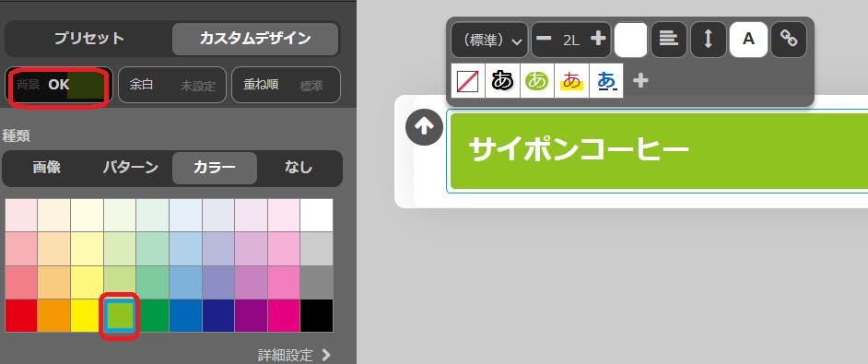
Task: Add a new text style preset
Action: (x=640, y=81)
